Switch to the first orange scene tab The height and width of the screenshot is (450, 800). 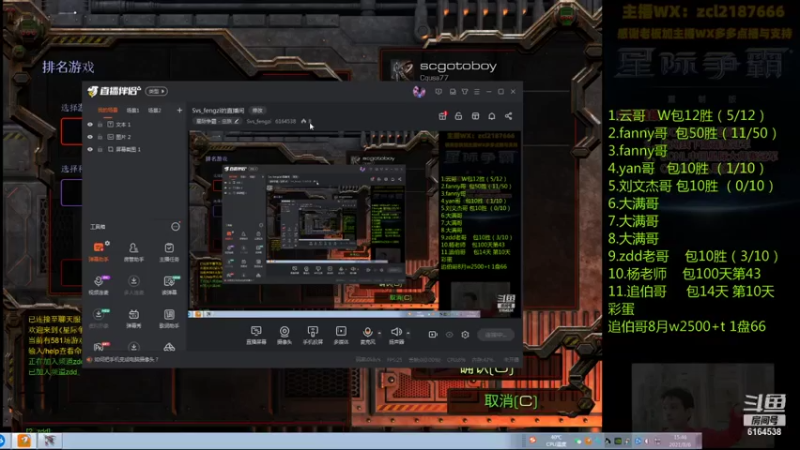[108, 110]
